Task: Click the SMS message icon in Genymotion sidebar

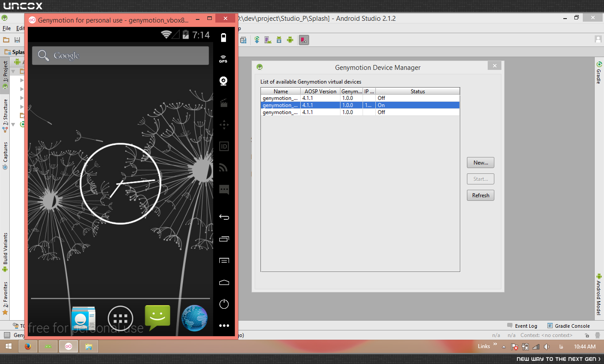Action: [224, 190]
